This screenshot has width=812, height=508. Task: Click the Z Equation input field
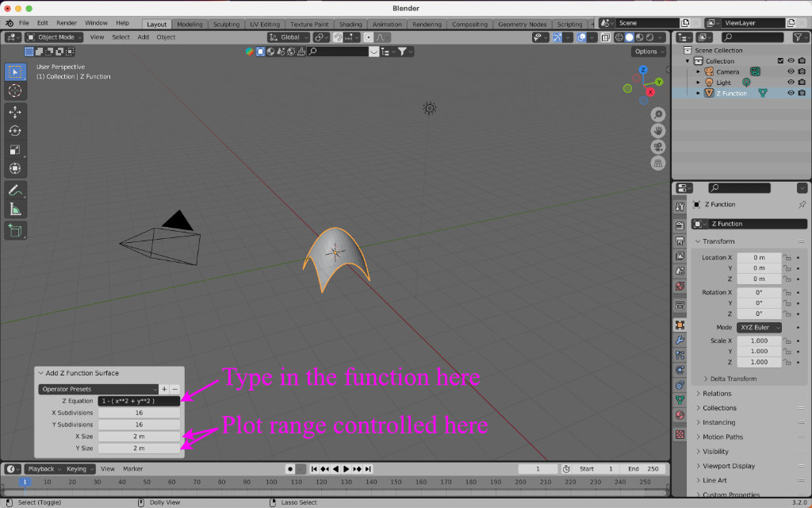(139, 401)
